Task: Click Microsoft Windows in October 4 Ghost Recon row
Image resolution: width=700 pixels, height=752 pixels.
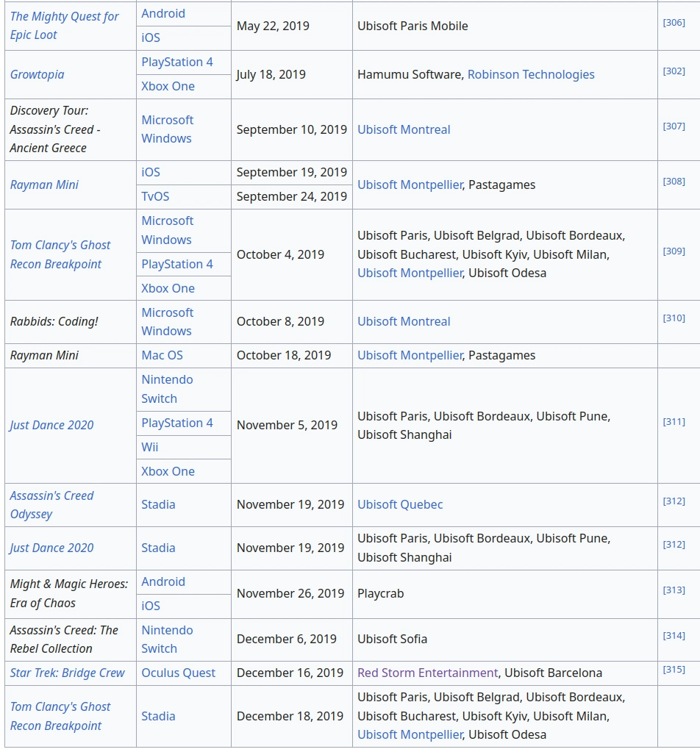Action: coord(168,230)
